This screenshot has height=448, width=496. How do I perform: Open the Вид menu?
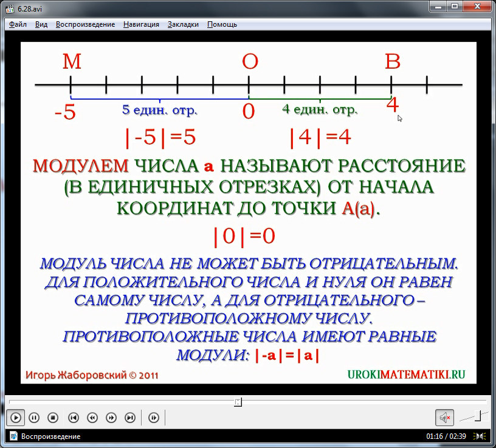(41, 24)
